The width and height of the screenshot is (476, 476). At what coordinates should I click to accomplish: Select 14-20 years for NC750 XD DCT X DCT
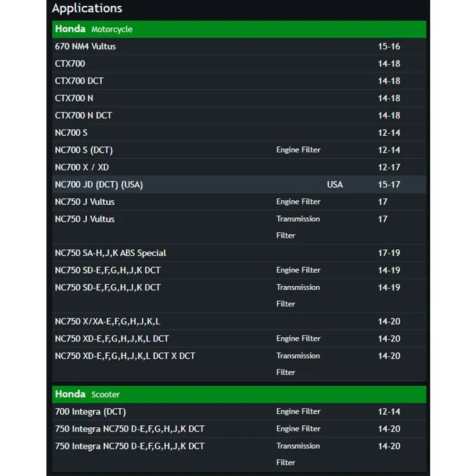point(389,356)
